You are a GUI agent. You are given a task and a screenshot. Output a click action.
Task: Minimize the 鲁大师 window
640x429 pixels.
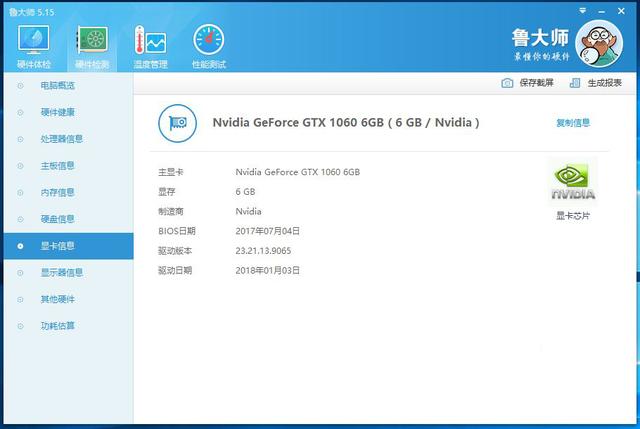click(x=601, y=11)
